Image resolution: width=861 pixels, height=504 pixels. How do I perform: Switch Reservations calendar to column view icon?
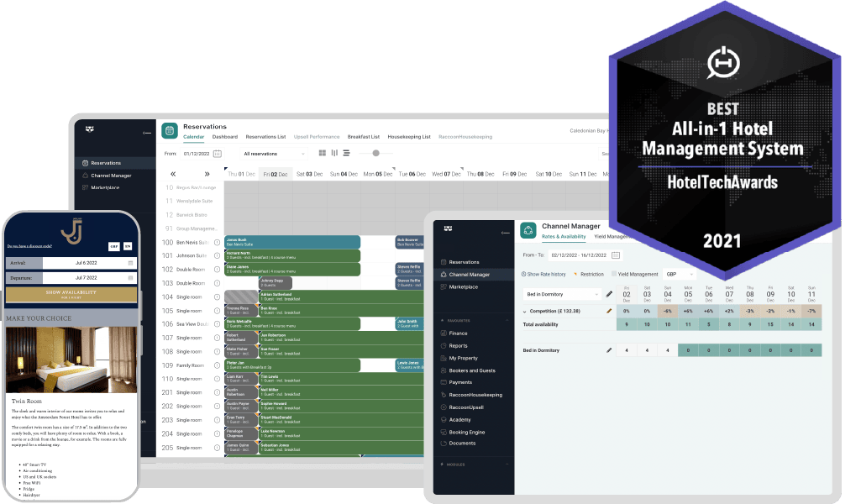[x=334, y=153]
